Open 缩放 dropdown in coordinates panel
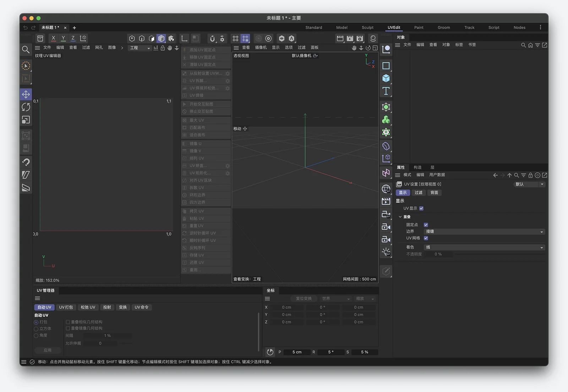 tap(365, 299)
